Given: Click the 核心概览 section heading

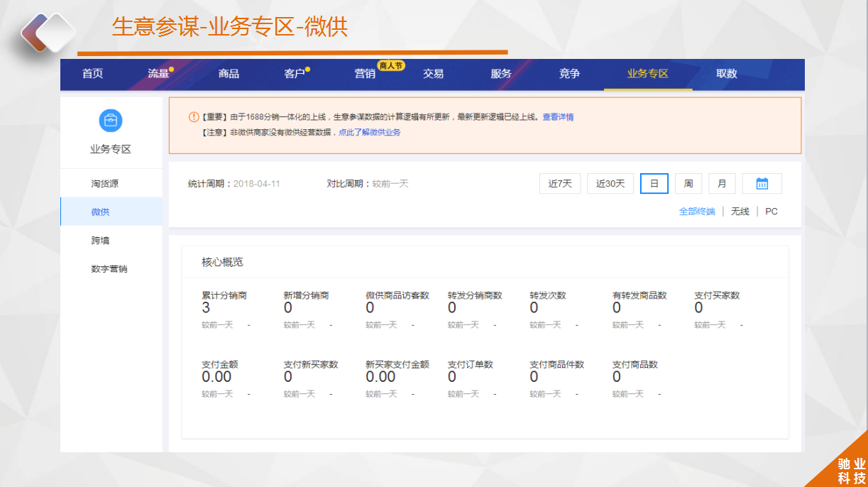Looking at the screenshot, I should click(x=223, y=262).
